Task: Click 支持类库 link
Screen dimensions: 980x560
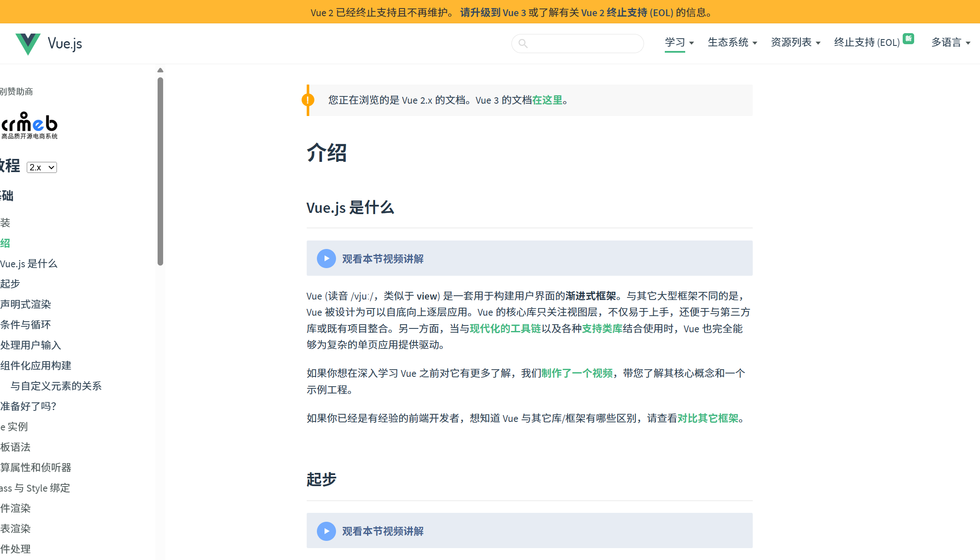Action: pos(602,328)
